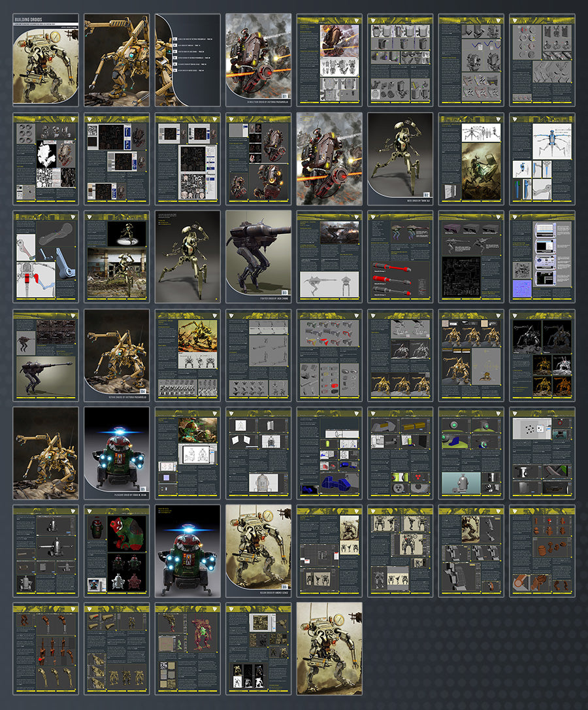Click the '06' badge on the Recon Droid page

pyautogui.click(x=284, y=586)
